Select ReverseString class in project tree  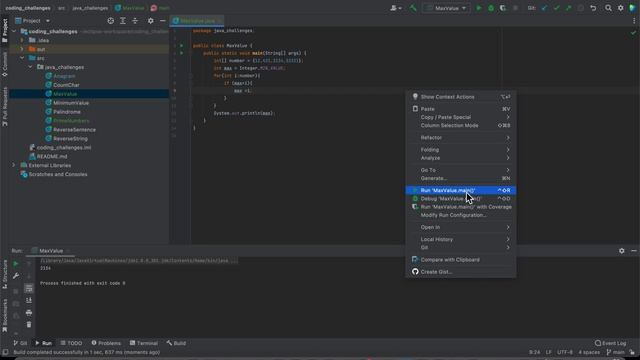coord(70,139)
